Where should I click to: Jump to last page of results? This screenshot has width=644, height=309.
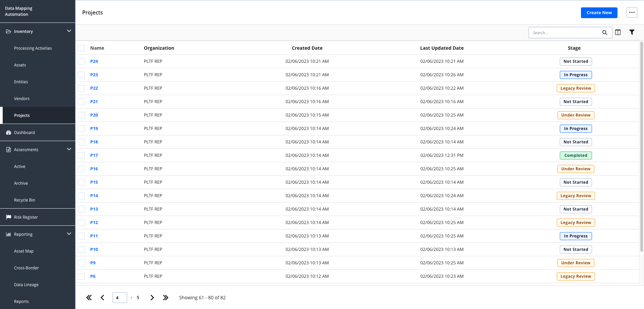(x=165, y=298)
